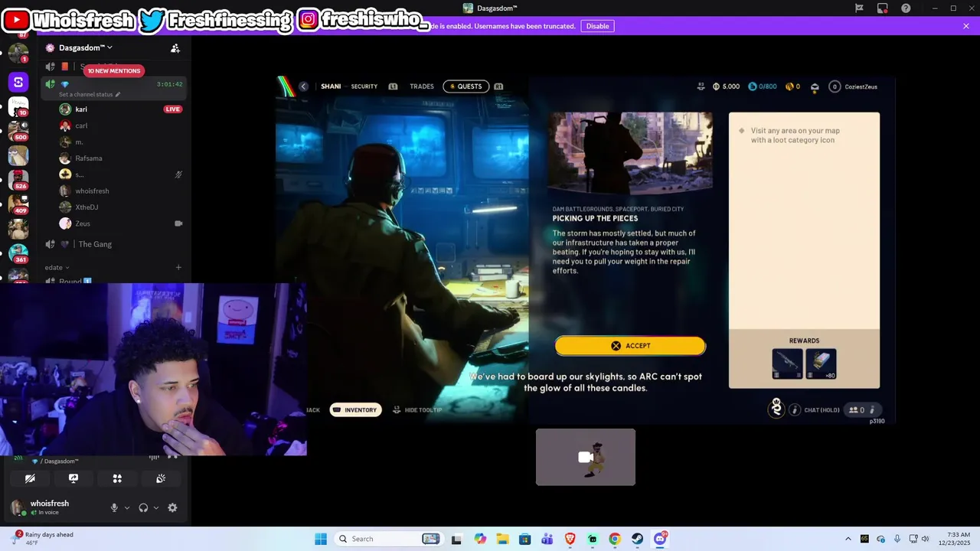This screenshot has width=980, height=551.
Task: Open server with 361 badge
Action: 18,253
